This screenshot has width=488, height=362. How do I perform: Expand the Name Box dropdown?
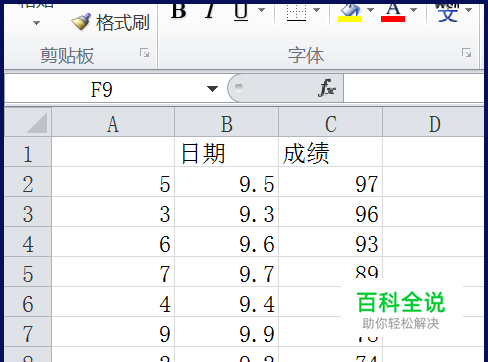pyautogui.click(x=212, y=89)
